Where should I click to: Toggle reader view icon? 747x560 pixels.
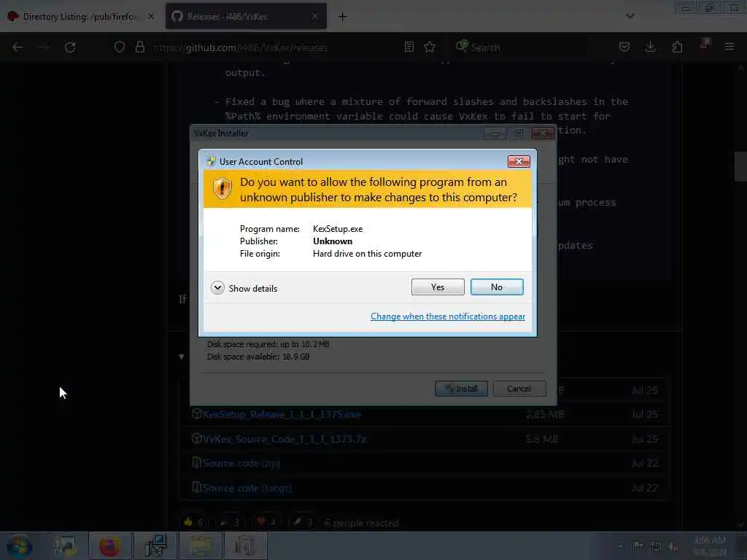409,47
